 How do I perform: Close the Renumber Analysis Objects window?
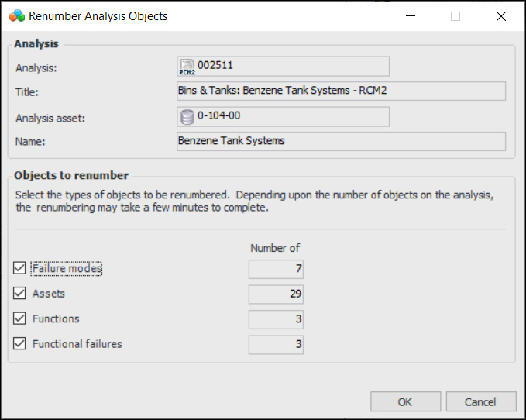pos(500,15)
